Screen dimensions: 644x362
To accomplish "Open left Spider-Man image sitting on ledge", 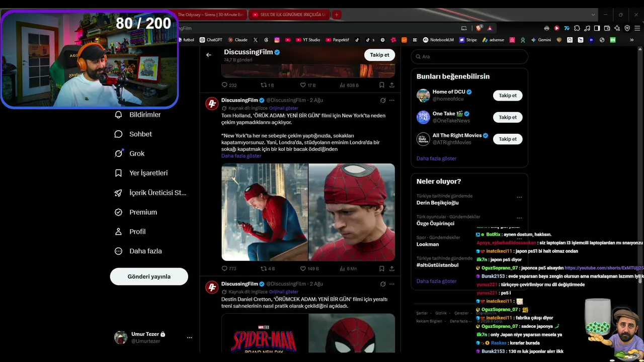I will tap(265, 212).
